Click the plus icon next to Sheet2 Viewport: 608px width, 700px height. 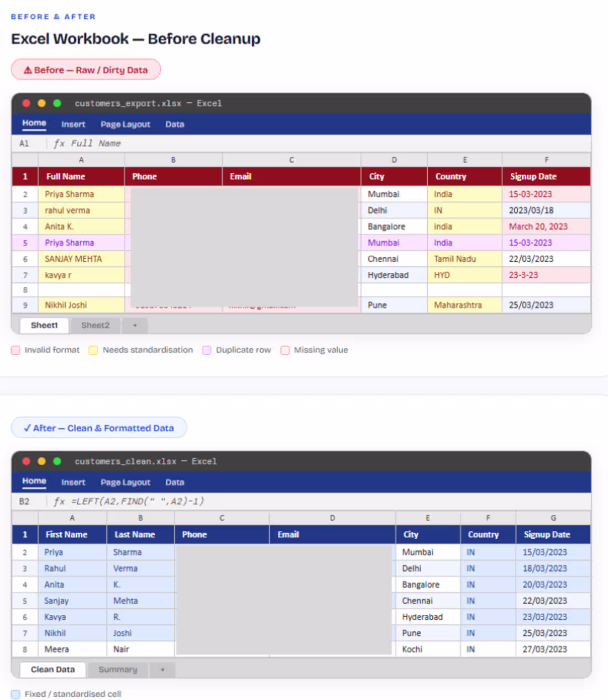pyautogui.click(x=134, y=325)
